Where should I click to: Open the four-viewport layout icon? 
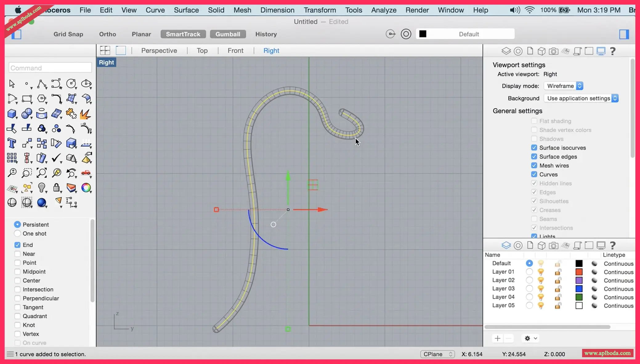[x=105, y=50]
